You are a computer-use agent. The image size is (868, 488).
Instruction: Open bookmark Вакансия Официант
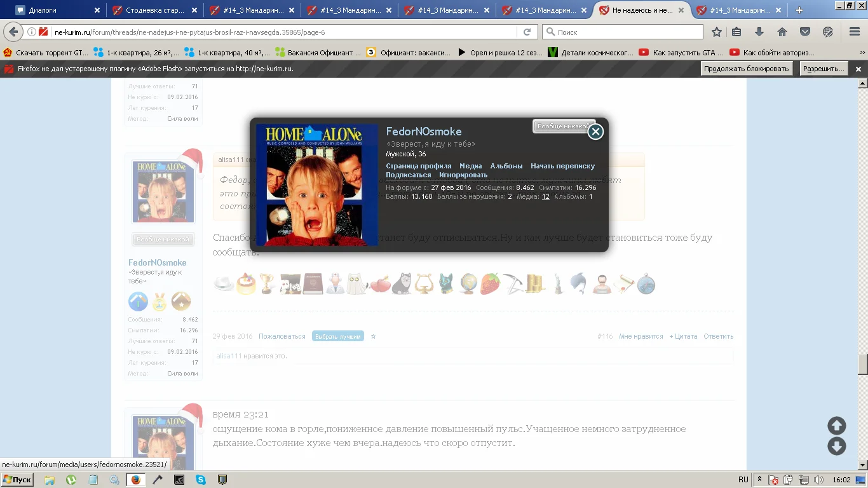pos(318,53)
